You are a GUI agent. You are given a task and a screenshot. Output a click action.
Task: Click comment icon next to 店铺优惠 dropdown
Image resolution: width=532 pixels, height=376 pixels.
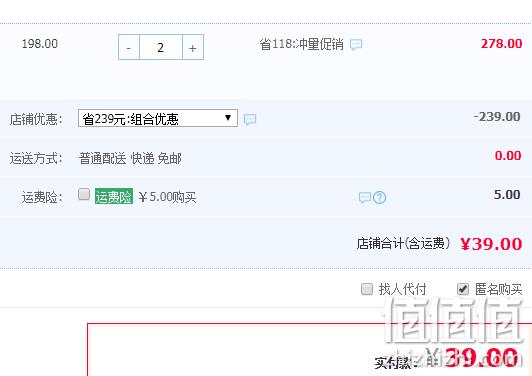pos(250,119)
